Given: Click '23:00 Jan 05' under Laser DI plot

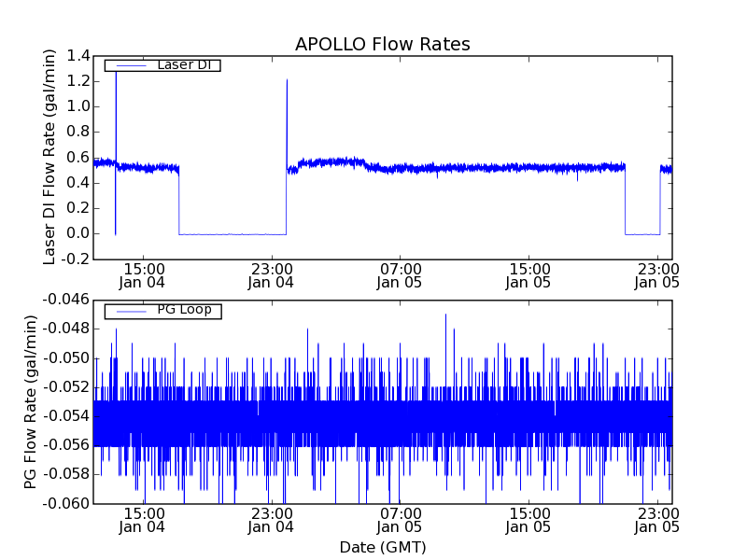Looking at the screenshot, I should 657,276.
